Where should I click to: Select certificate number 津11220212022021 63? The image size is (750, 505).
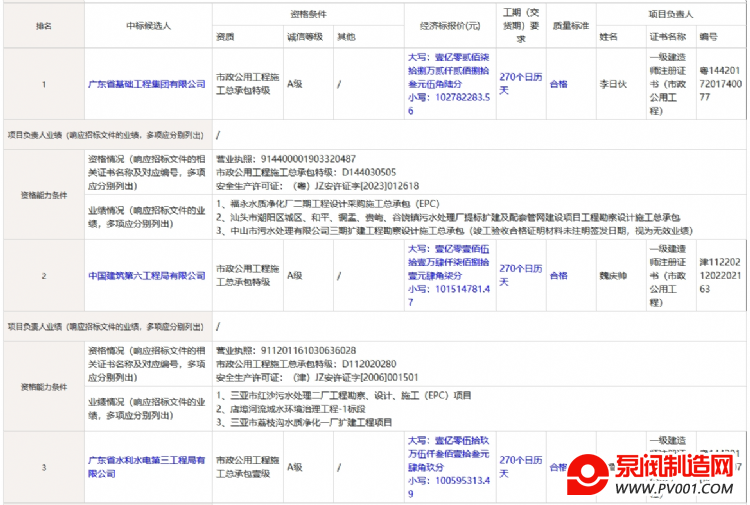[720, 275]
